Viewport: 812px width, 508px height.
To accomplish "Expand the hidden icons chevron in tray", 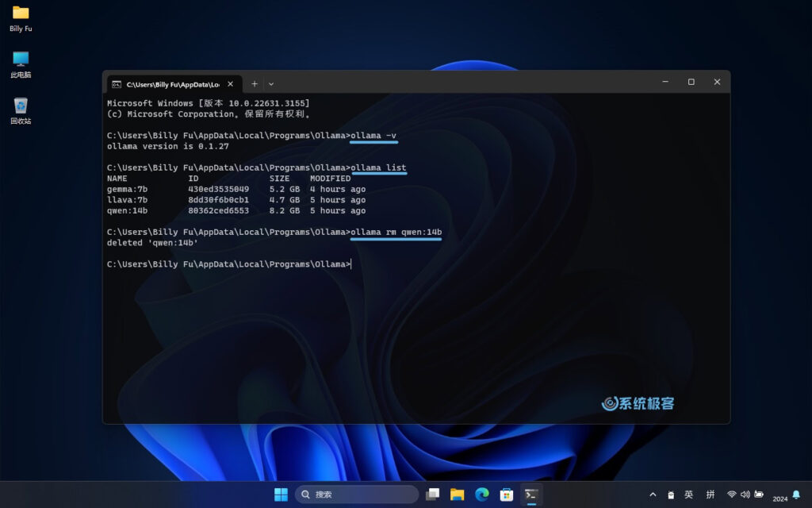I will 653,494.
